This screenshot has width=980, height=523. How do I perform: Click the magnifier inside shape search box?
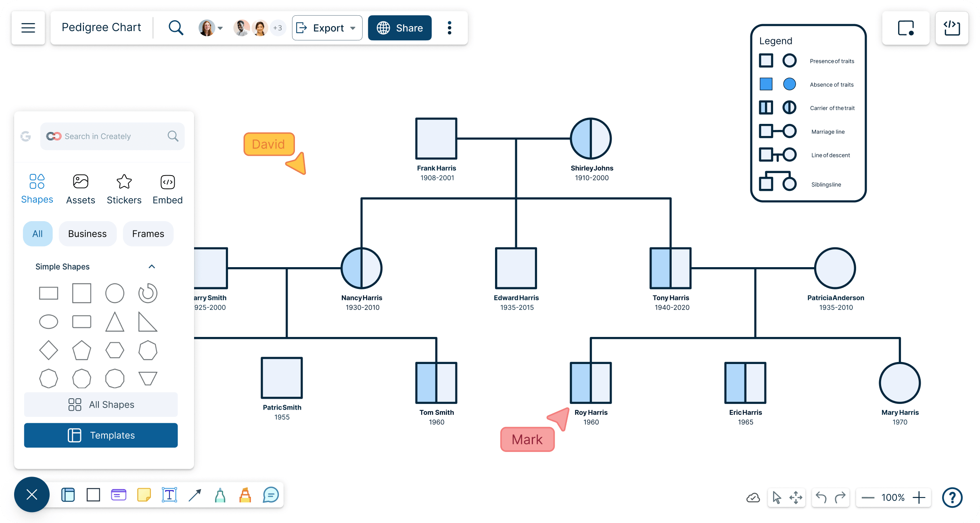[173, 136]
